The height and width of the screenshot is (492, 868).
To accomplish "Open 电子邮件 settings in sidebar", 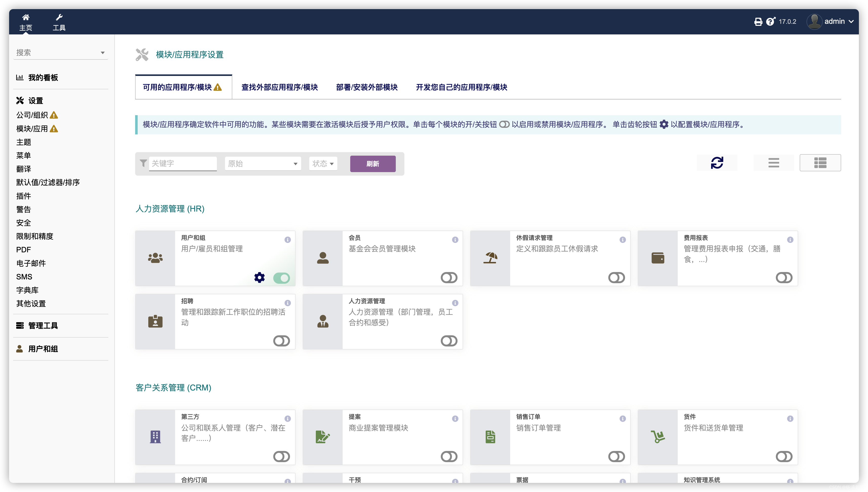I will point(31,263).
